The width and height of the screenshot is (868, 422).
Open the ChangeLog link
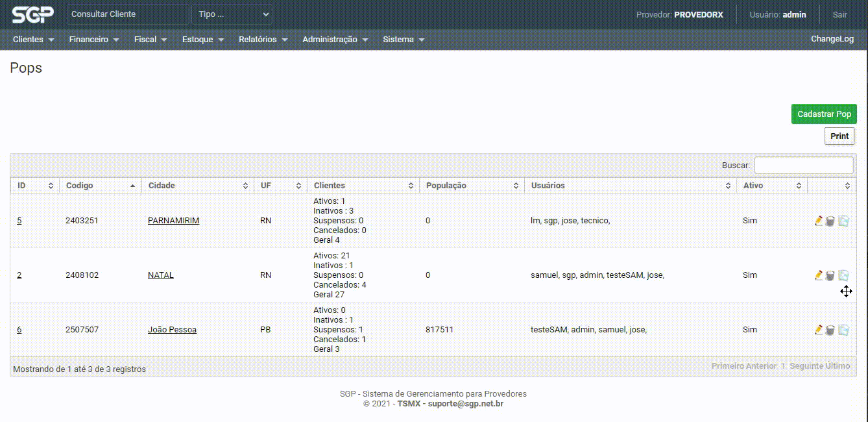click(832, 39)
